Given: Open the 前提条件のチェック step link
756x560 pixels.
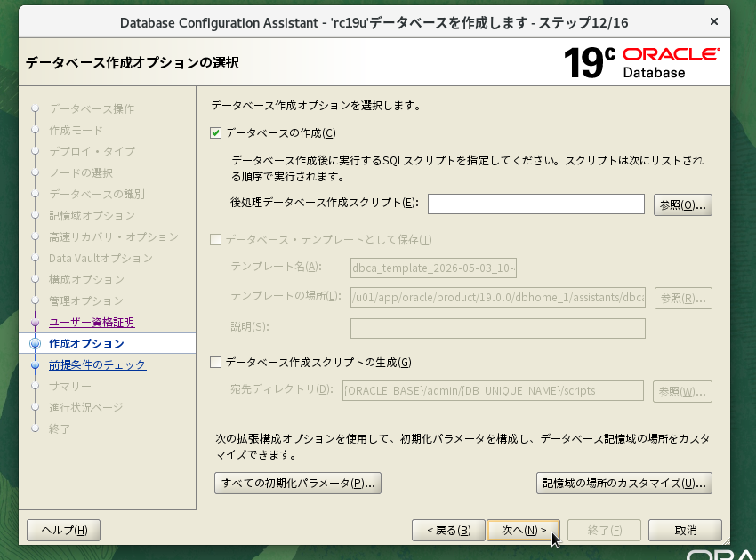Looking at the screenshot, I should 98,364.
